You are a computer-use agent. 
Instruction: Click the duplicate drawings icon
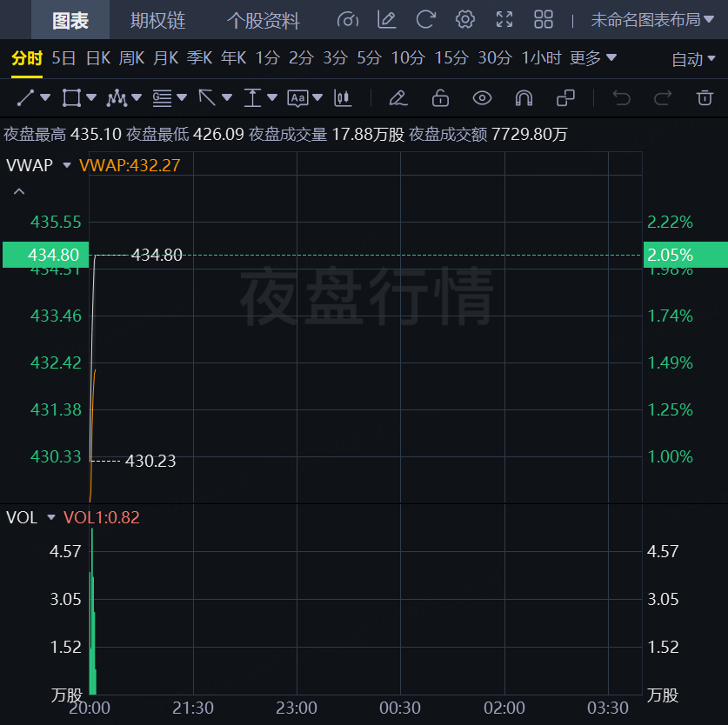565,98
